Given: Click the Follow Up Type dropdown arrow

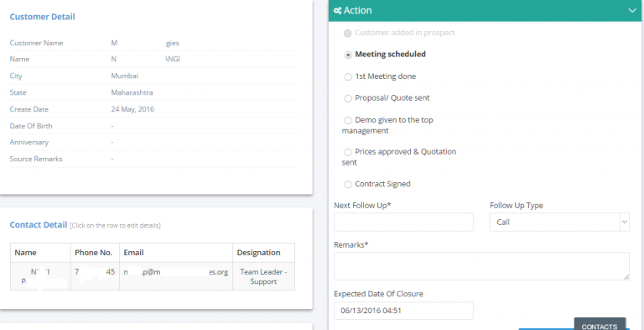Looking at the screenshot, I should (x=624, y=223).
